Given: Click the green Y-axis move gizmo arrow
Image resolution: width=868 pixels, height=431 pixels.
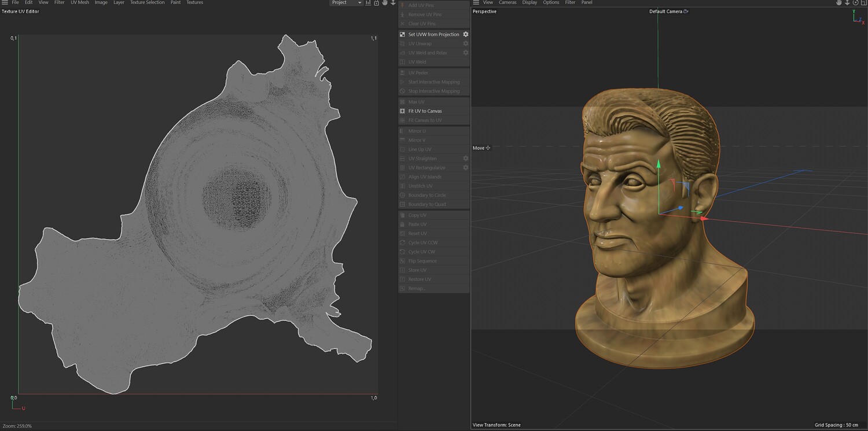Looking at the screenshot, I should tap(658, 165).
